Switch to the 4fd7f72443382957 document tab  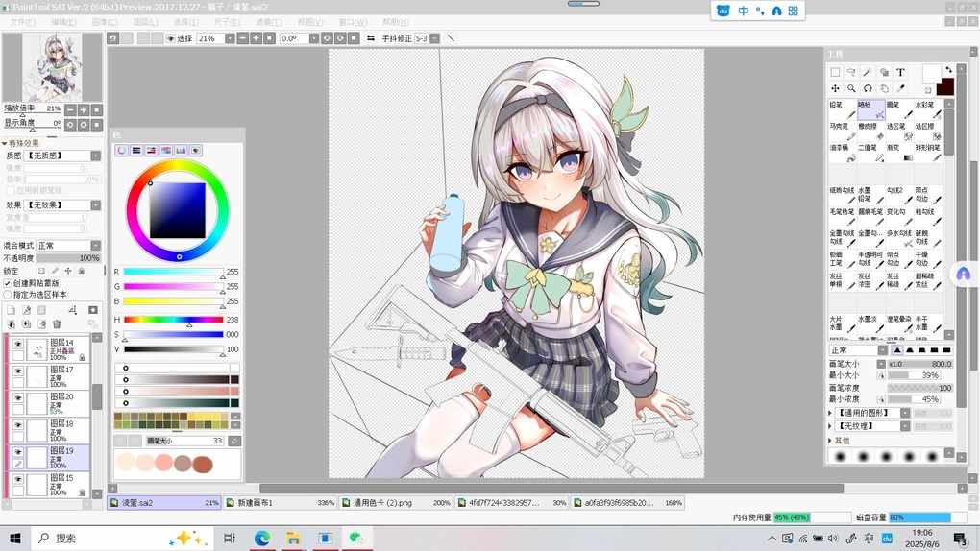click(x=512, y=502)
